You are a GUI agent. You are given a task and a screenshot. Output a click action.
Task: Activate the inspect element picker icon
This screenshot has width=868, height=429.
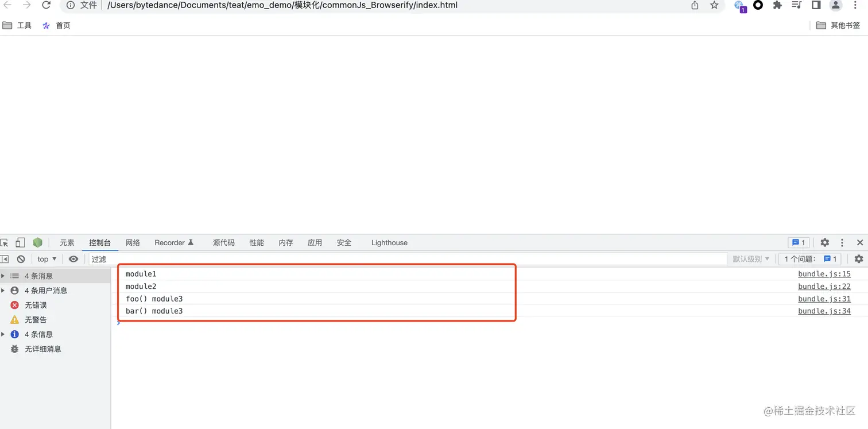[x=5, y=243]
